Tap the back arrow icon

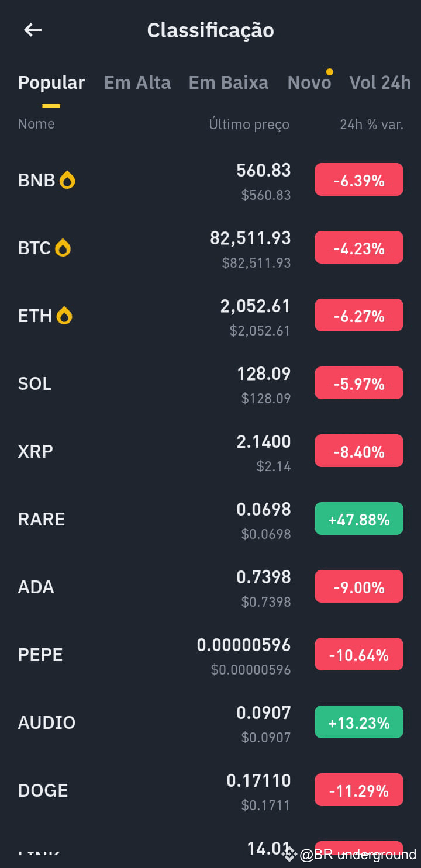click(33, 30)
